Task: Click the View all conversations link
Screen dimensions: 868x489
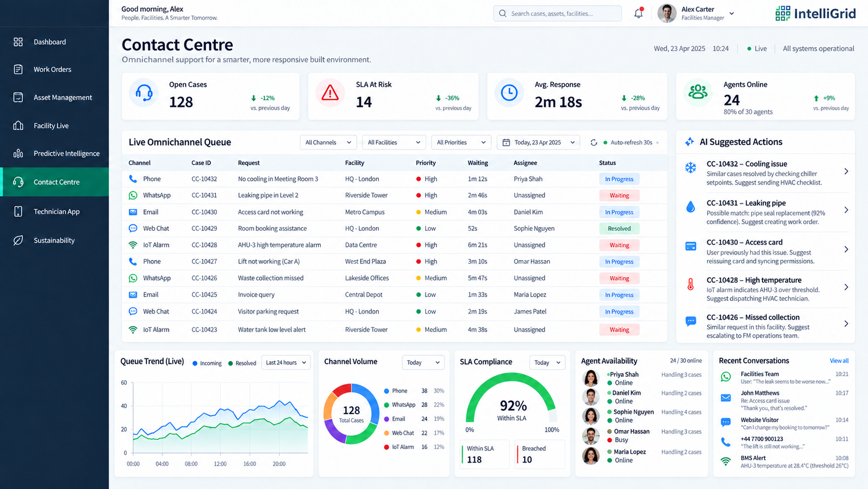Action: pyautogui.click(x=839, y=361)
